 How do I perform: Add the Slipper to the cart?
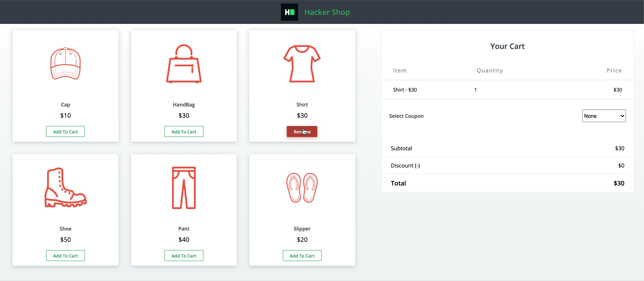(302, 256)
